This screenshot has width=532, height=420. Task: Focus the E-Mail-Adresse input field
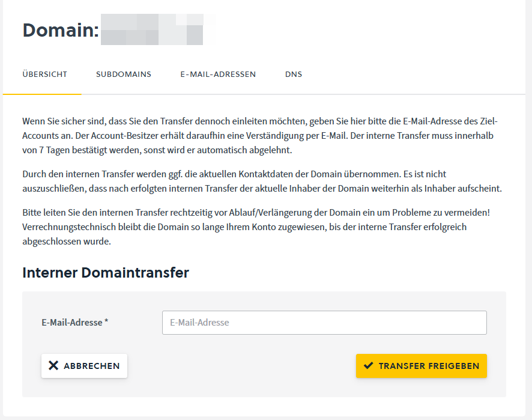coord(324,323)
